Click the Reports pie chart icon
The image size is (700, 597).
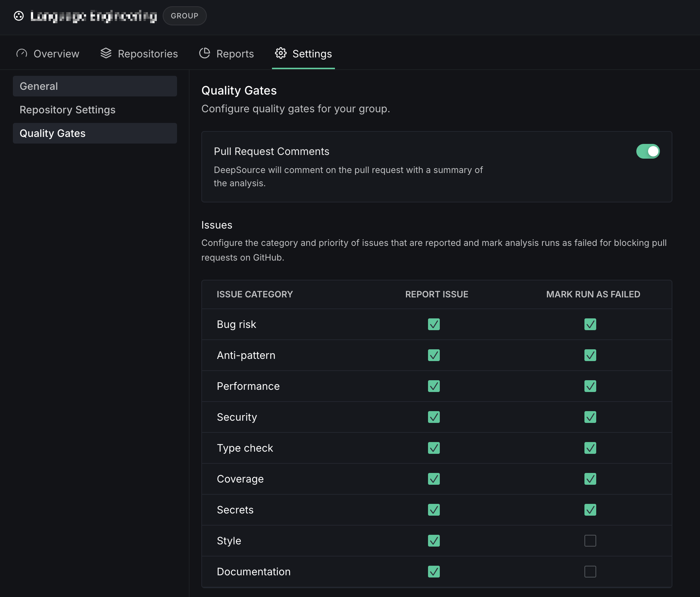[x=205, y=53]
